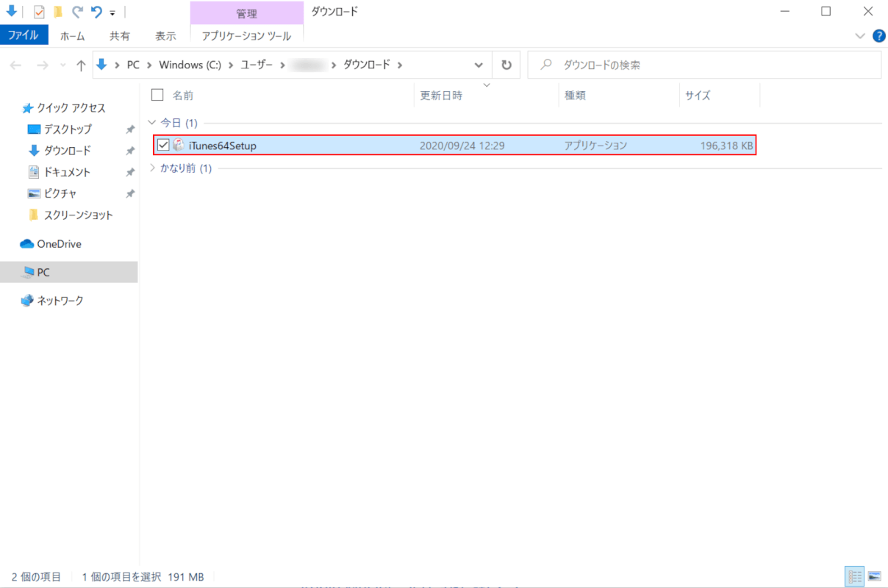
Task: Switch to details view icon in status bar
Action: tap(855, 576)
